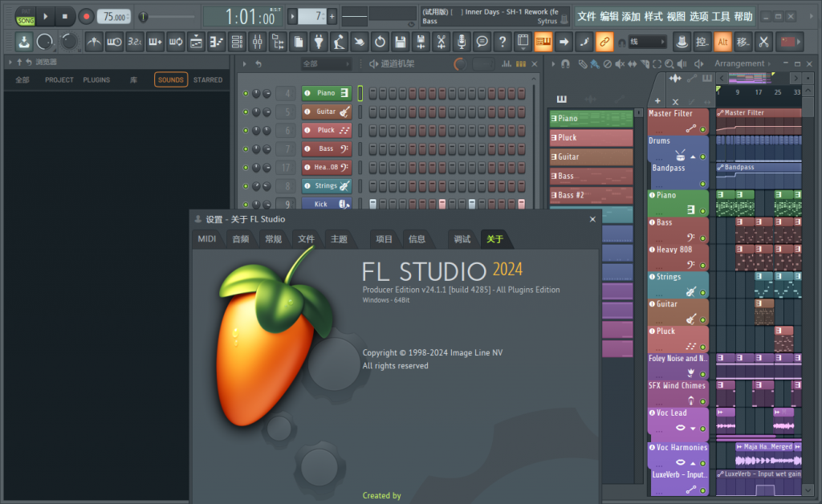Click the Play button in transport bar
Image resolution: width=822 pixels, height=504 pixels.
[x=46, y=17]
